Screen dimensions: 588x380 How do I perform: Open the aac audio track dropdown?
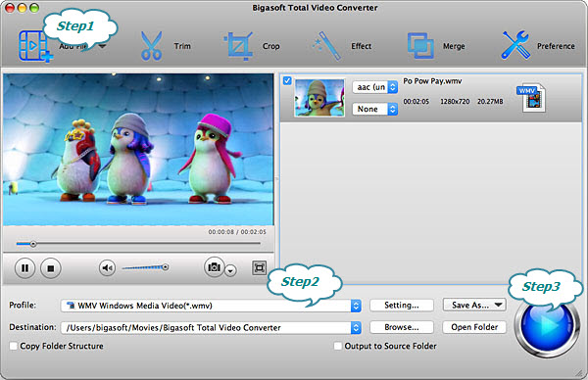(374, 87)
